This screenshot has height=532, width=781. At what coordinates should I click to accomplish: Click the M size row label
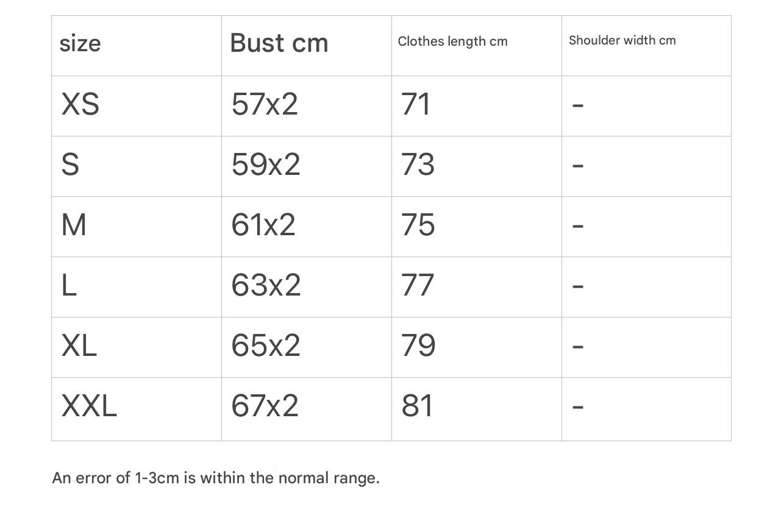click(74, 225)
